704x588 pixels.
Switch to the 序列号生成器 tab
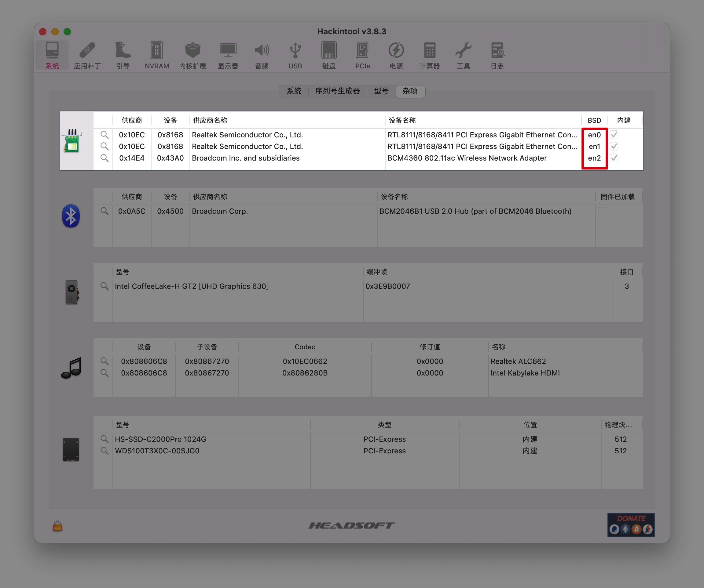pos(337,91)
